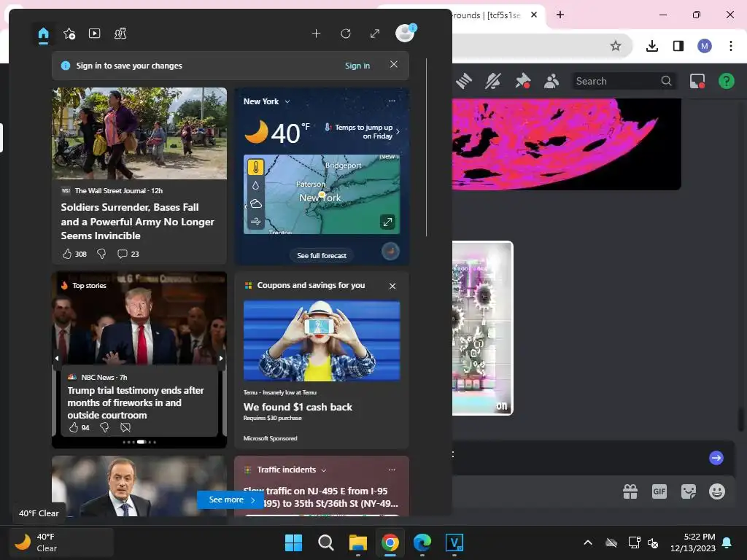Bookmark this page with star icon
The height and width of the screenshot is (560, 747).
(x=616, y=46)
